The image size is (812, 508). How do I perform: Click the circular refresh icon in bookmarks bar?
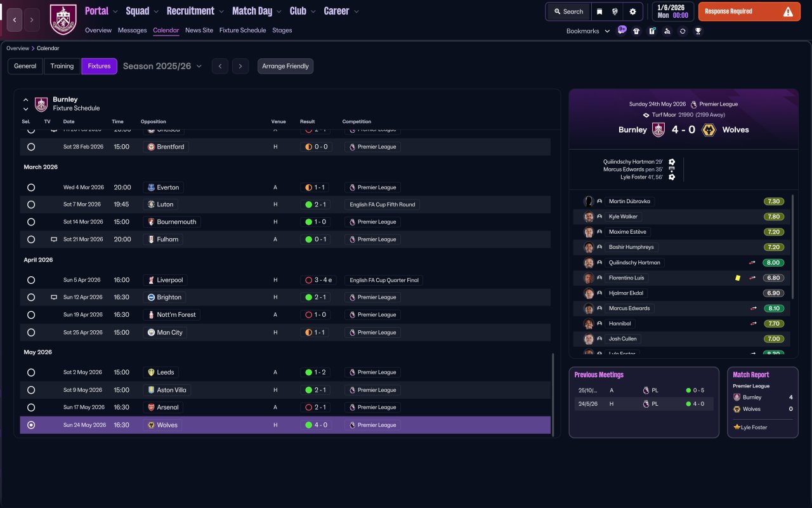tap(683, 31)
